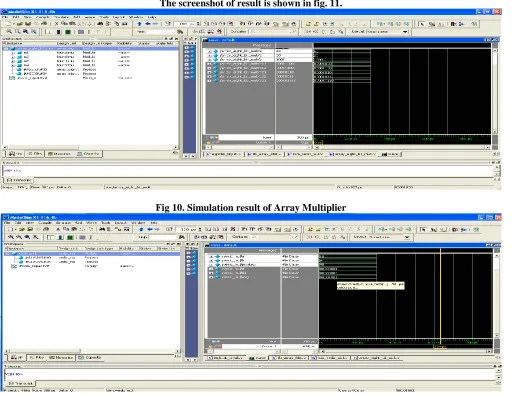Open Tools menu in lower ModelSim window
This screenshot has height=395, width=511.
point(106,223)
